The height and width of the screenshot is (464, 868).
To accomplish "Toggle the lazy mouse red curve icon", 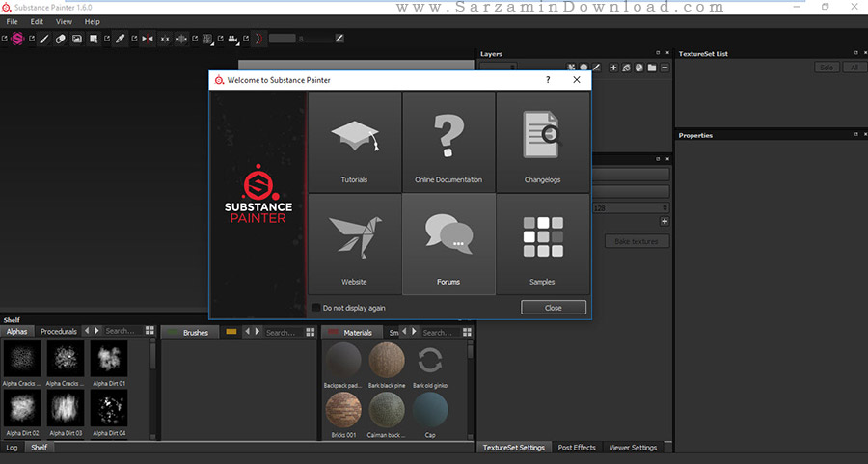I will tap(258, 39).
